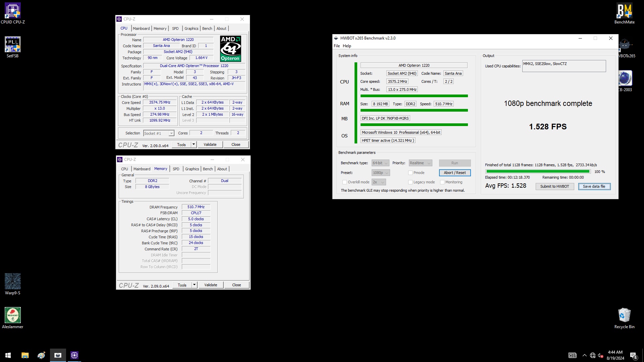Open the File menu in HWBOT x265

[x=337, y=46]
